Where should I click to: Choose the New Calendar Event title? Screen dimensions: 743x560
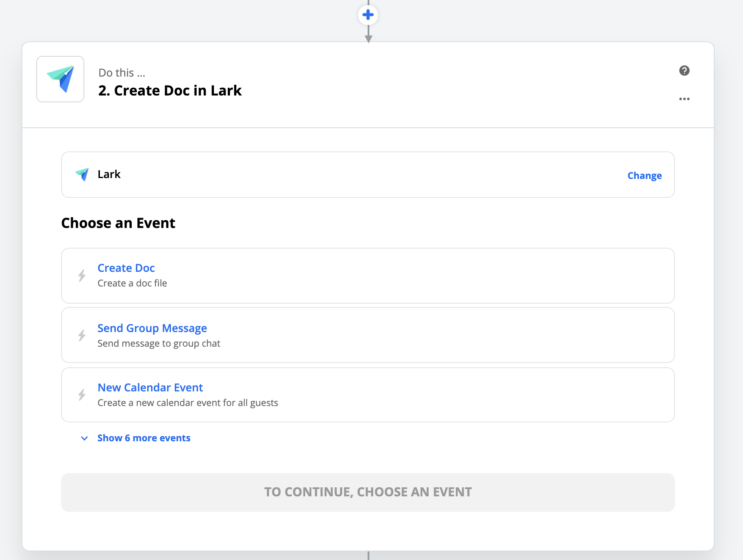pos(150,388)
